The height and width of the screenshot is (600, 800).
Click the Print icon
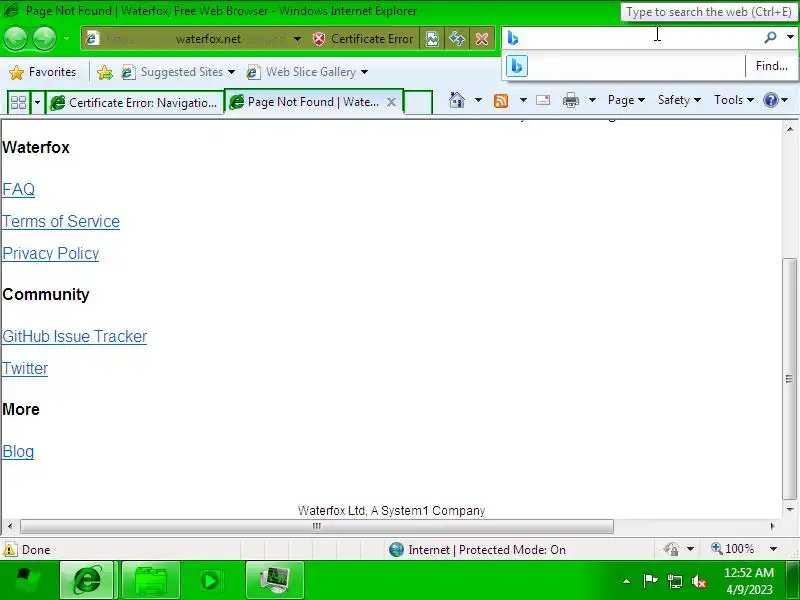(570, 100)
